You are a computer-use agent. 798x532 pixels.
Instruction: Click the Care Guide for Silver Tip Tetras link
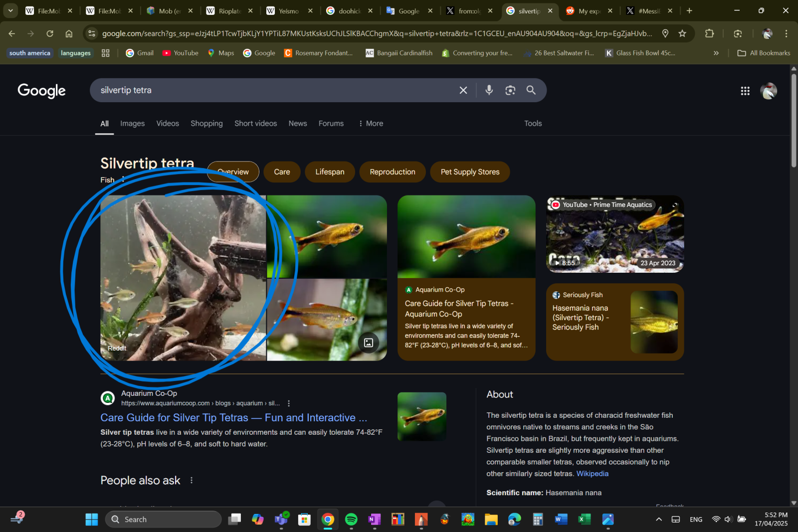233,418
